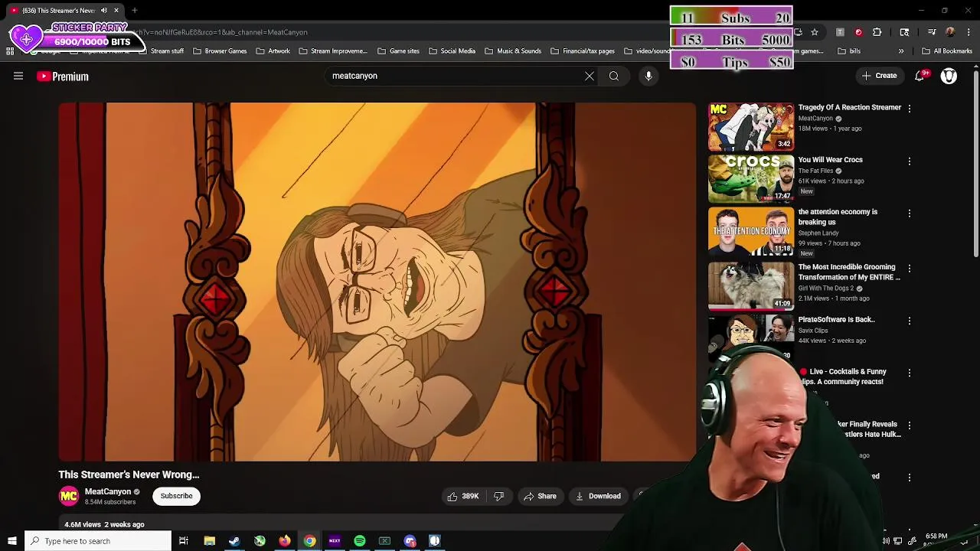Viewport: 980px width, 551px height.
Task: Open PirateSoftware Is Back video title
Action: [x=836, y=319]
